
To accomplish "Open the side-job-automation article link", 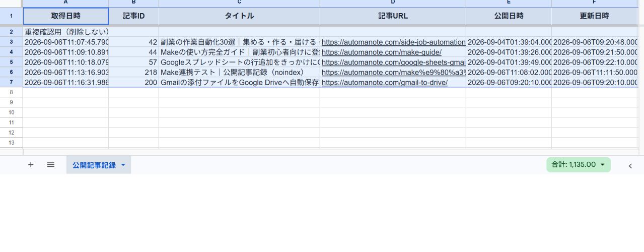I will coord(394,42).
